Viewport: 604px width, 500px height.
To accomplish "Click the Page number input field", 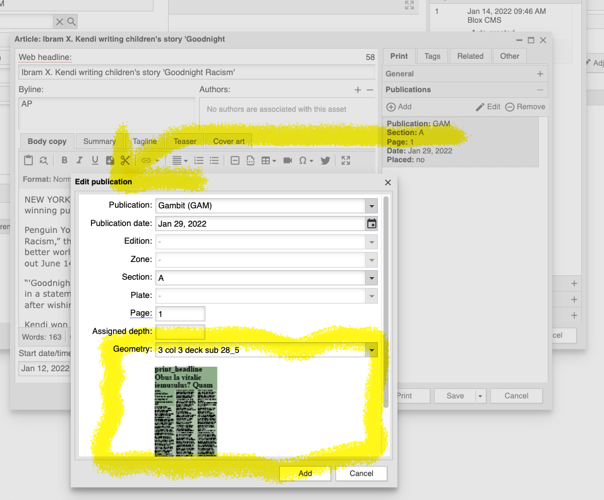I will (x=180, y=314).
